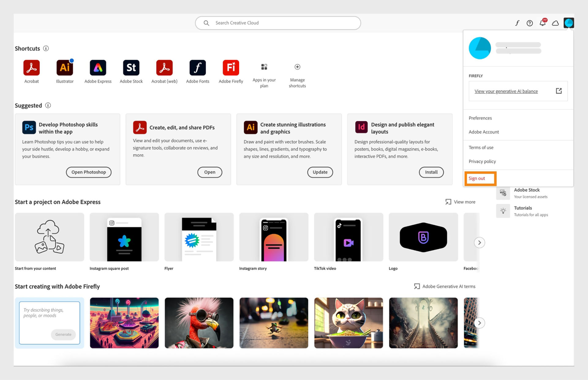The image size is (588, 380).
Task: Click Manage shortcuts icon
Action: point(297,67)
